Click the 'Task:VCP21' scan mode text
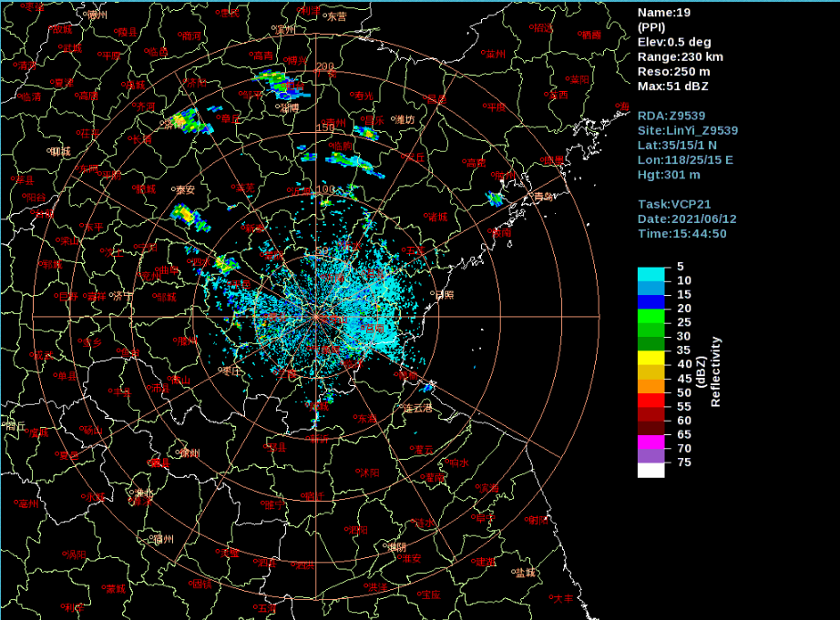Screen dimensions: 840x620 [x=674, y=204]
